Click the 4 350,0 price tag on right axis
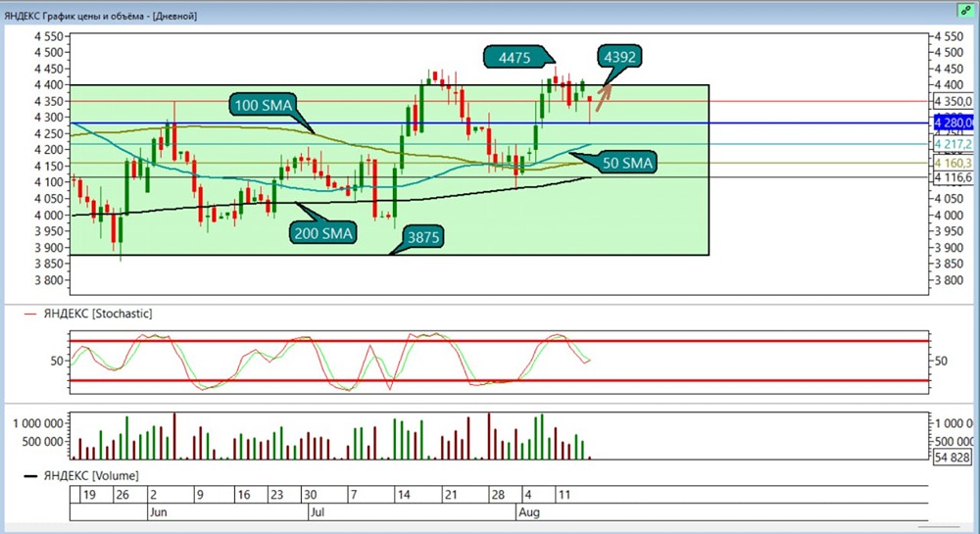 coord(954,101)
